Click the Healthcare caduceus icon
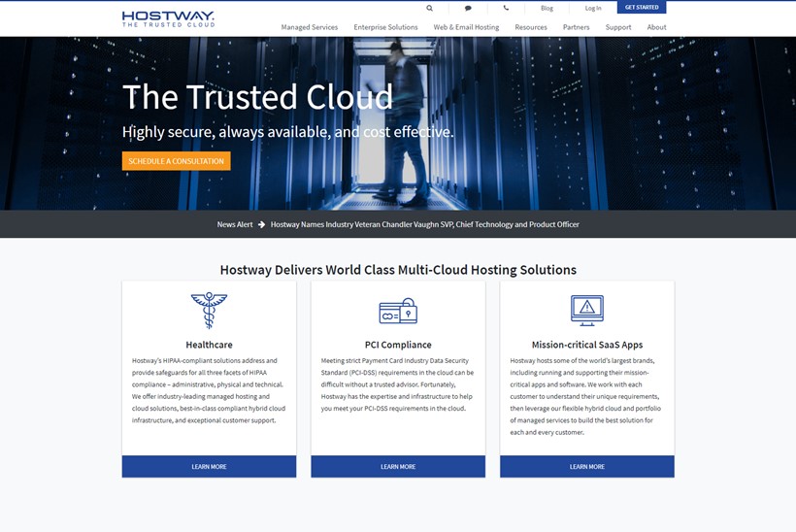Image resolution: width=796 pixels, height=532 pixels. 209,310
